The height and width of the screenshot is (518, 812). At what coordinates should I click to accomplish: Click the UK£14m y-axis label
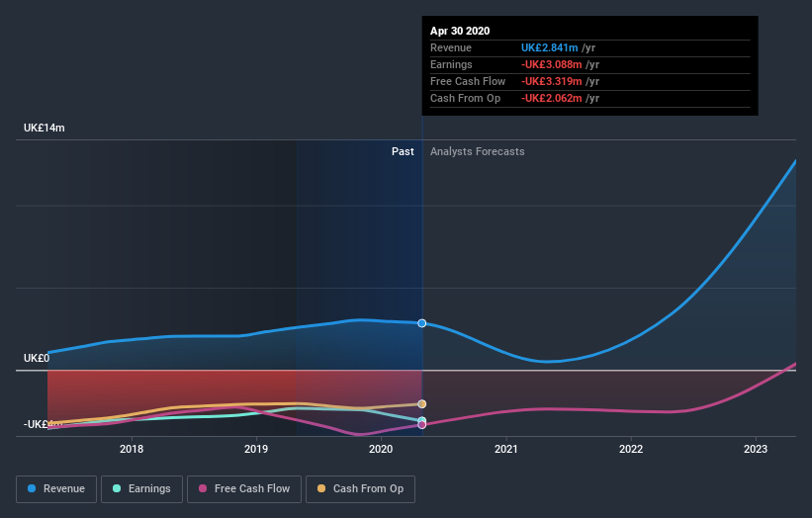[45, 128]
